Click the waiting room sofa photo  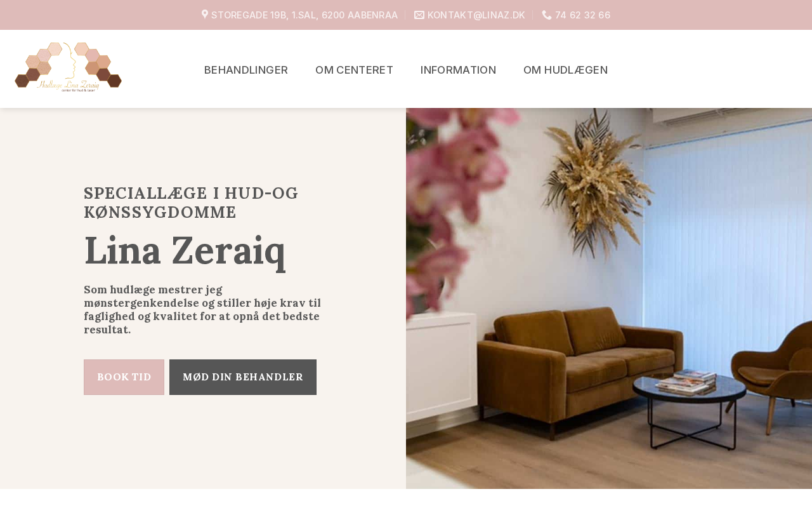[x=609, y=298]
